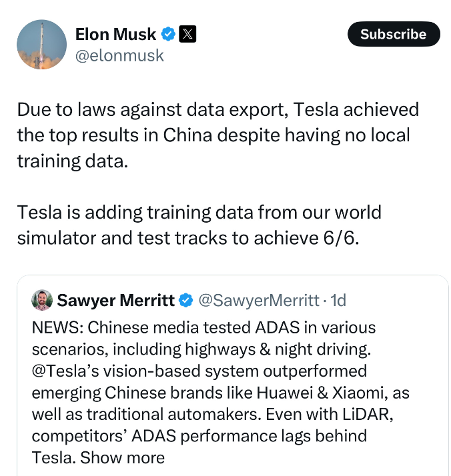Click the Sawyer Merritt display name
This screenshot has width=451, height=476.
[117, 301]
